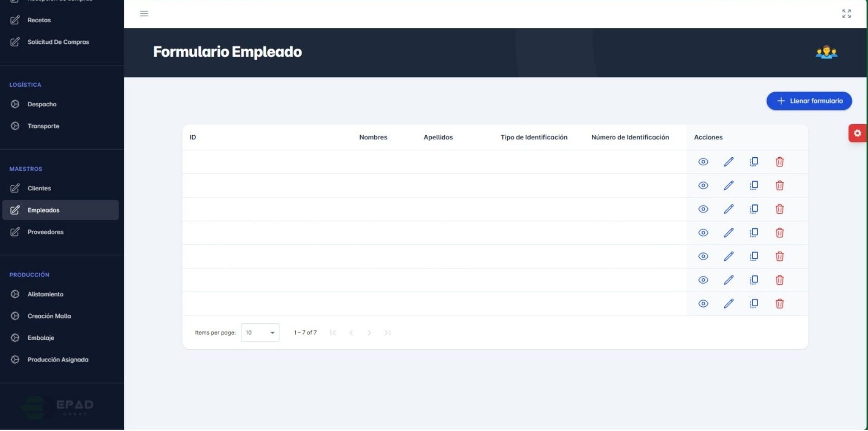Open the red settings gear on the right edge

tap(858, 133)
